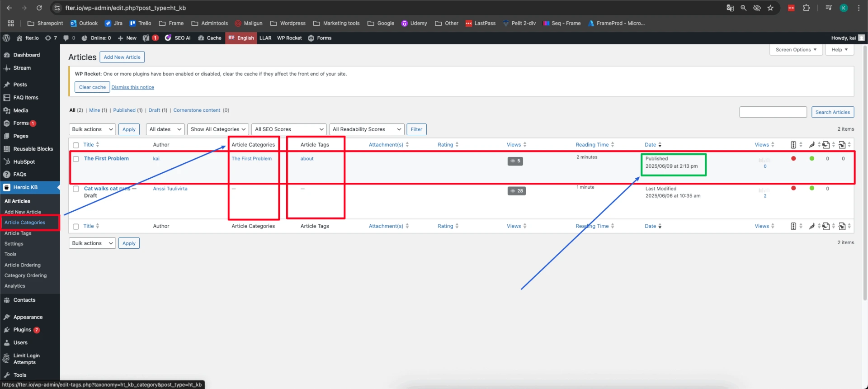Bookmark this page with the star icon
868x389 pixels.
(770, 8)
